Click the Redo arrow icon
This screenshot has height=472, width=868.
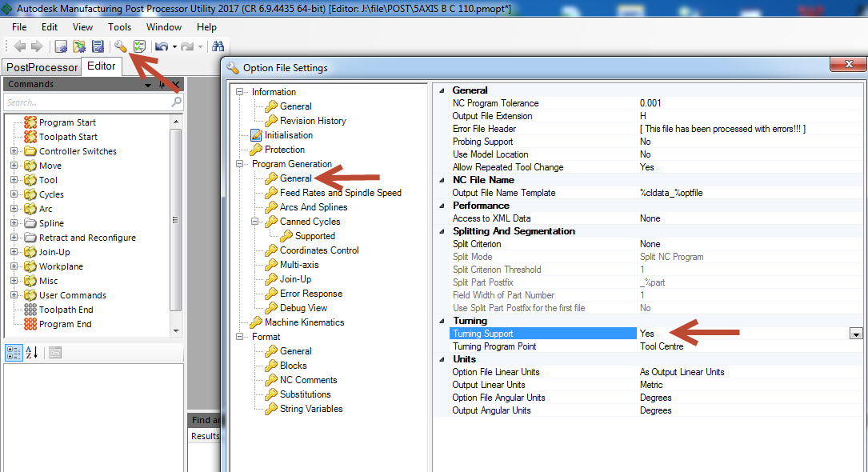187,46
